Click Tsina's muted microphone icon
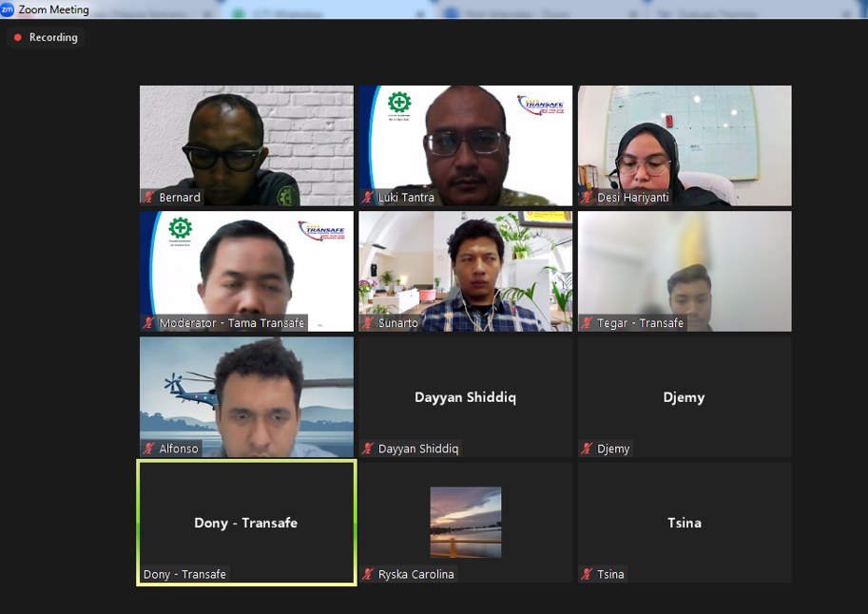Image resolution: width=868 pixels, height=614 pixels. coord(588,574)
